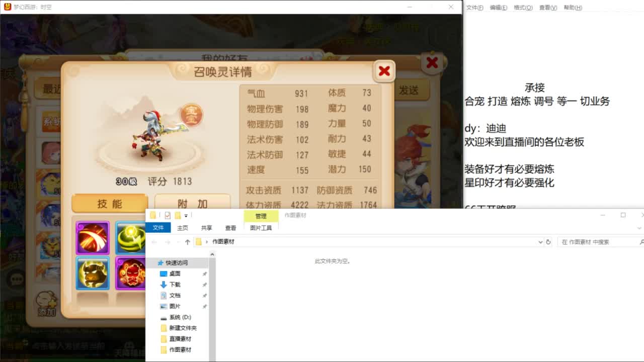Click the 梦幻西游 game window title icon

(x=8, y=7)
